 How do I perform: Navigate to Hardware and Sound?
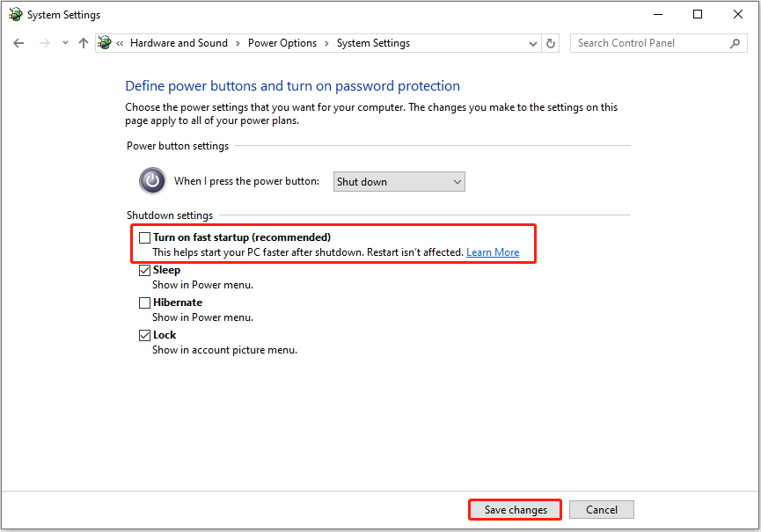pyautogui.click(x=179, y=42)
